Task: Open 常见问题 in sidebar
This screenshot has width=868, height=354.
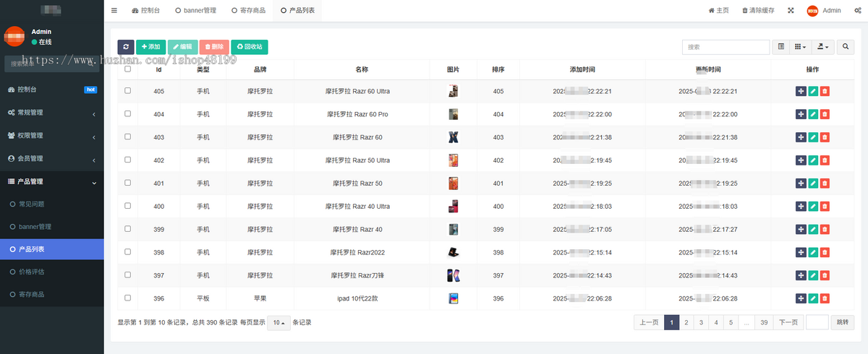Action: coord(52,204)
